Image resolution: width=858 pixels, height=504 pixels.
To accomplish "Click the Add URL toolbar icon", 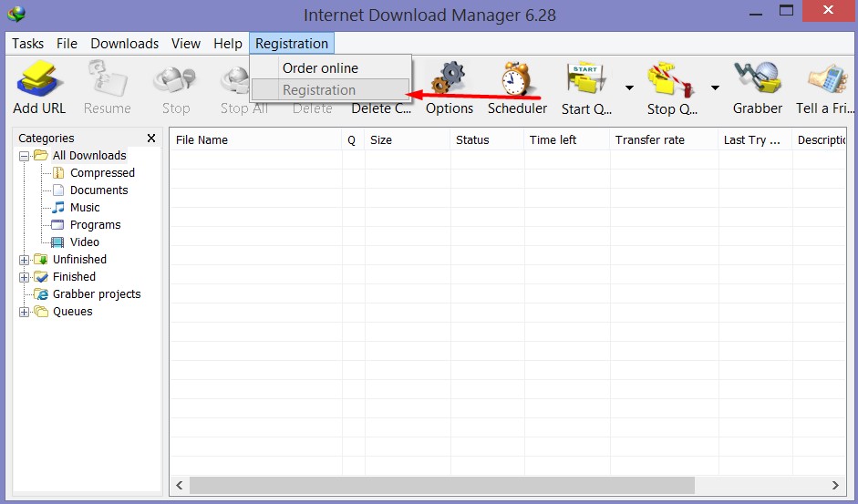I will tap(39, 78).
